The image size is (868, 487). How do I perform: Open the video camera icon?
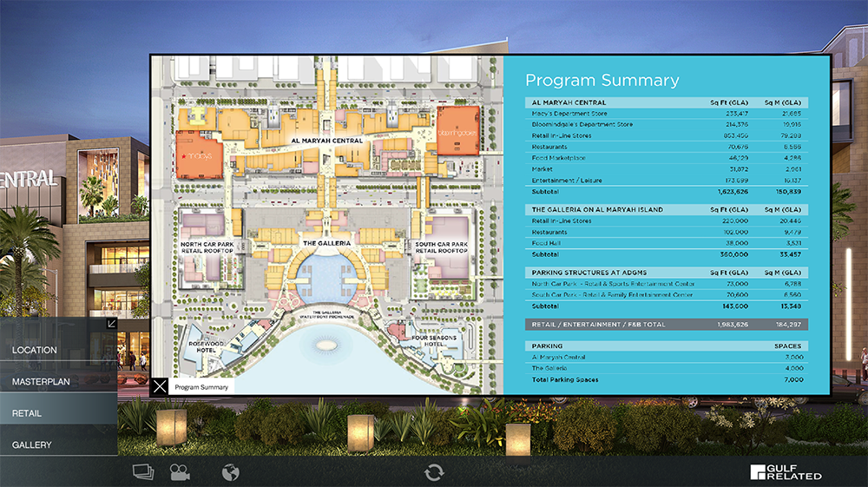(180, 472)
